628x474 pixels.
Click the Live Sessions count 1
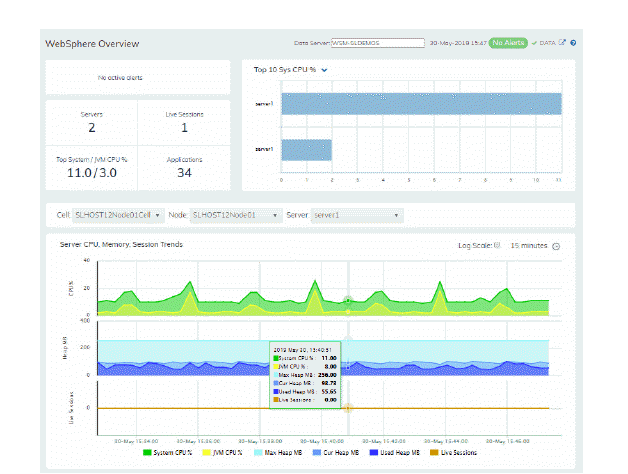click(184, 128)
